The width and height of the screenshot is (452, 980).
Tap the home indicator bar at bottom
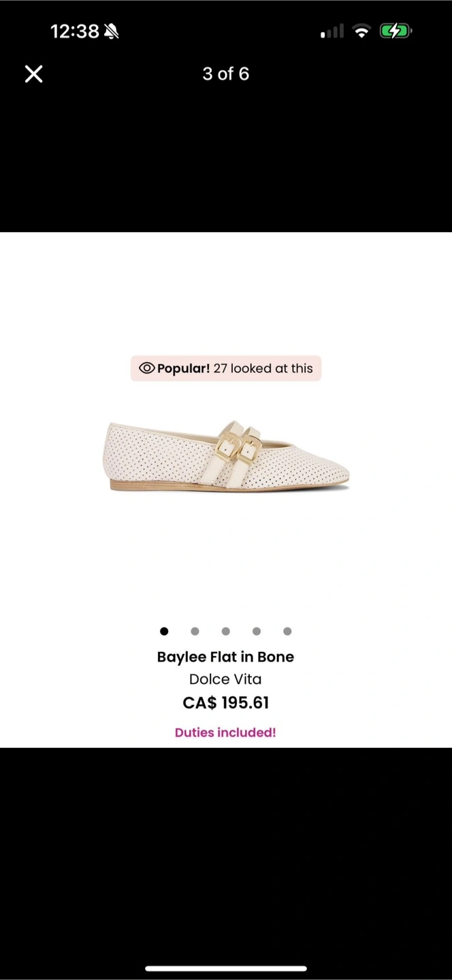tap(226, 968)
